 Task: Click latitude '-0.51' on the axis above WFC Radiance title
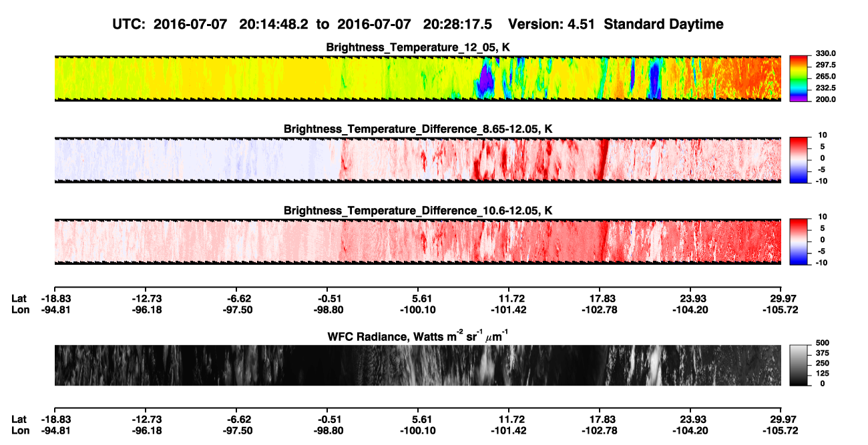pos(327,298)
